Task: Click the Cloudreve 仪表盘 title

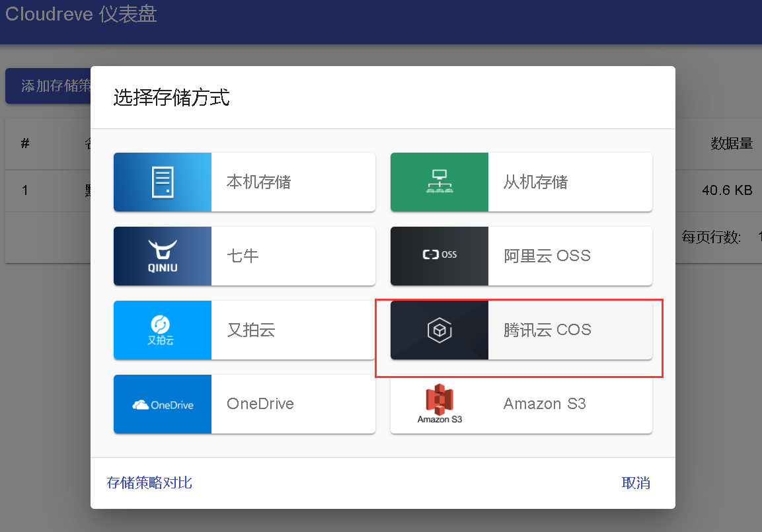Action: (81, 14)
